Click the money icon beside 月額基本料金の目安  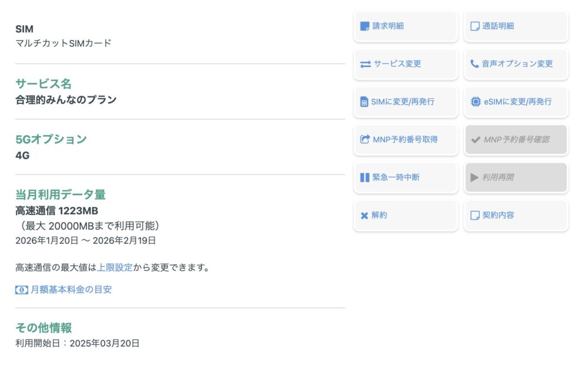(22, 290)
